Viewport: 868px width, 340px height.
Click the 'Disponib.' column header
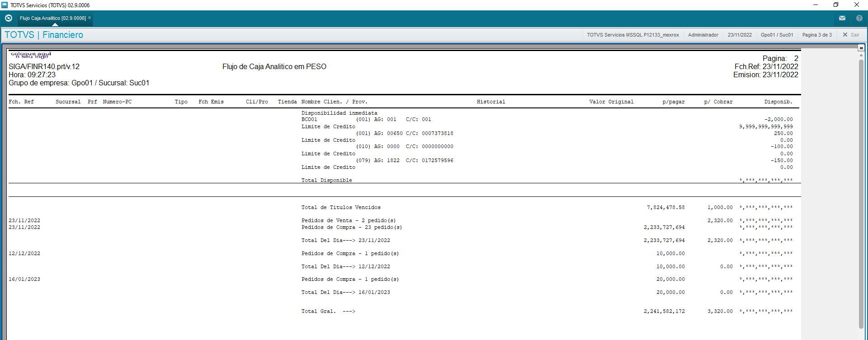(778, 102)
